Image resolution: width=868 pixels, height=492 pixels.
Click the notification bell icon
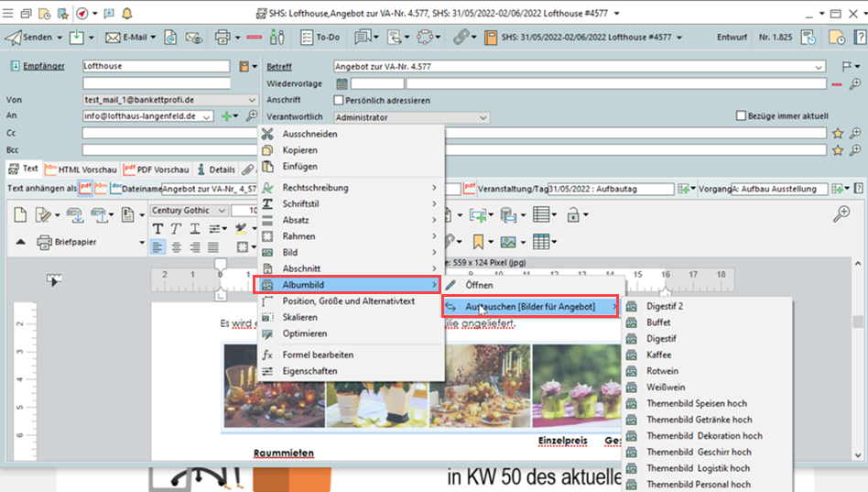point(126,14)
